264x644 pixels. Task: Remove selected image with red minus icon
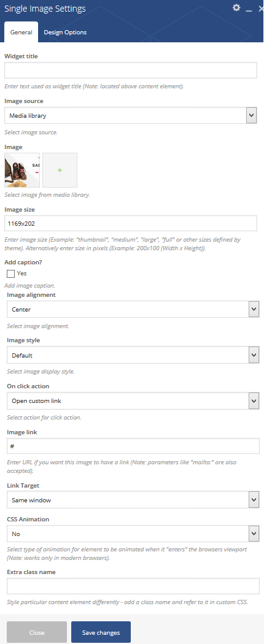[x=37, y=172]
